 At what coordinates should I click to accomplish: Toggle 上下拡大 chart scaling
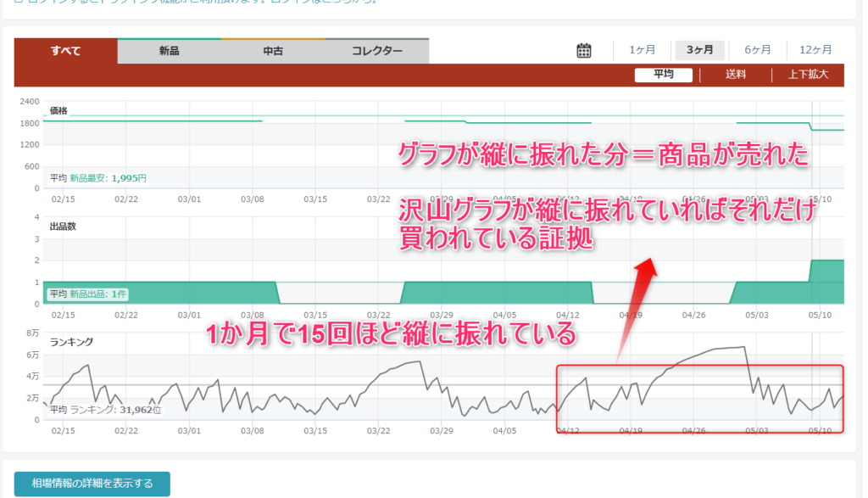(x=808, y=75)
